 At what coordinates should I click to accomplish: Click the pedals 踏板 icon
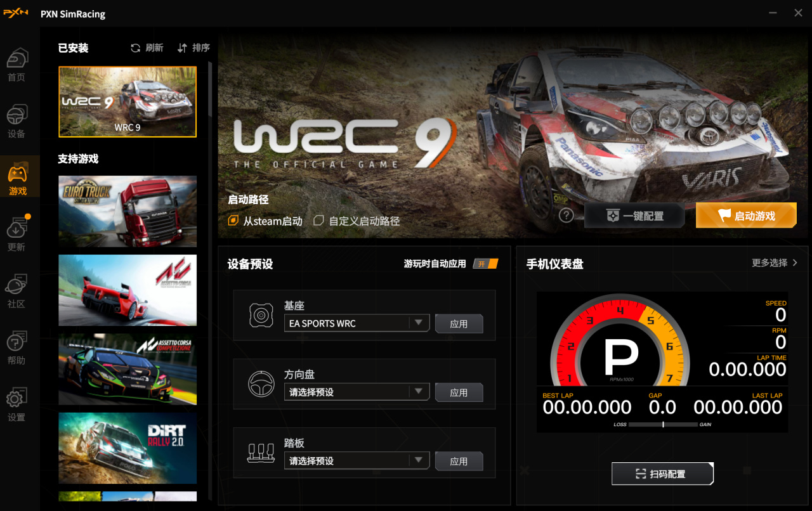pyautogui.click(x=261, y=453)
